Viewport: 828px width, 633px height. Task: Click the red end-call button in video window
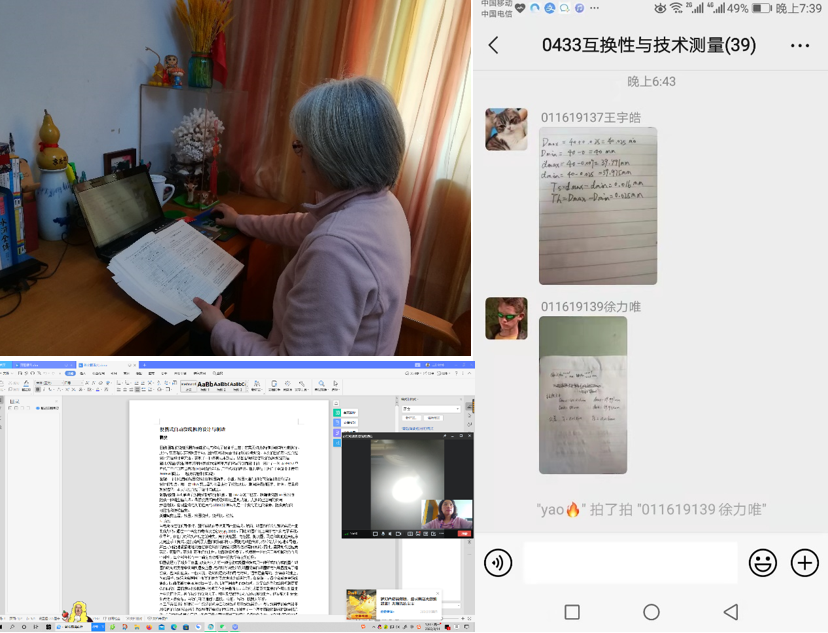(464, 534)
